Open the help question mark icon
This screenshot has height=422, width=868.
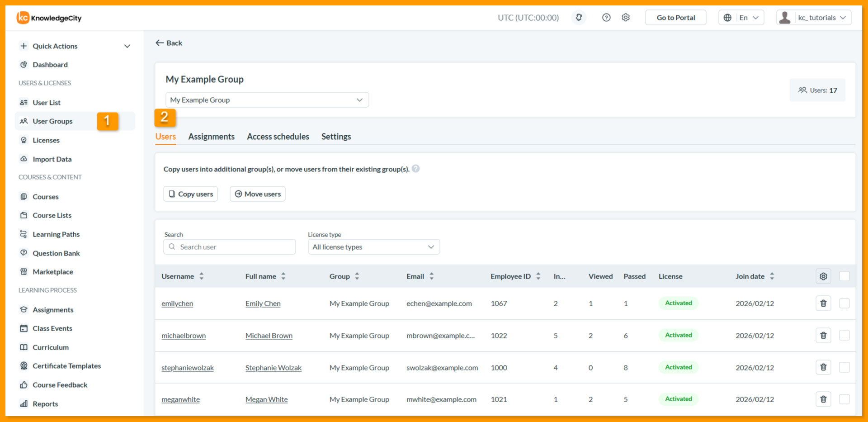coord(606,18)
